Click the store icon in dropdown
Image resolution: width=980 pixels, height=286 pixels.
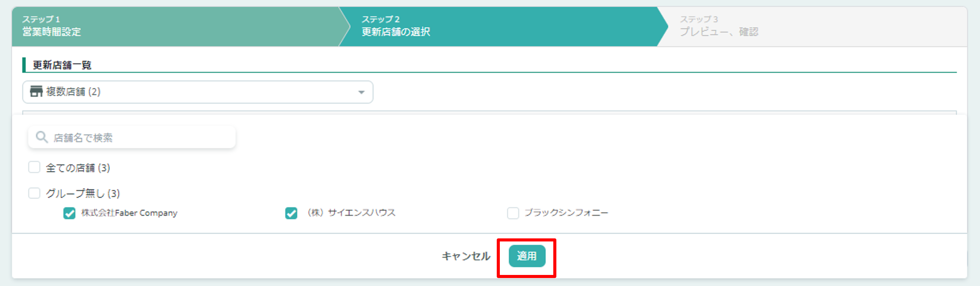[36, 91]
